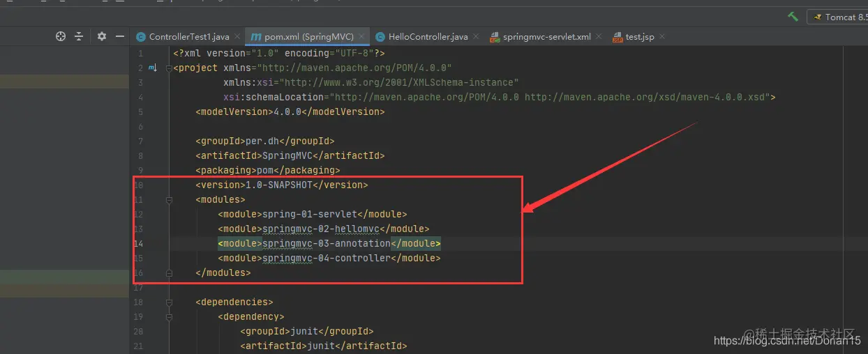
Task: Click line number 14 in the gutter
Action: tap(138, 244)
